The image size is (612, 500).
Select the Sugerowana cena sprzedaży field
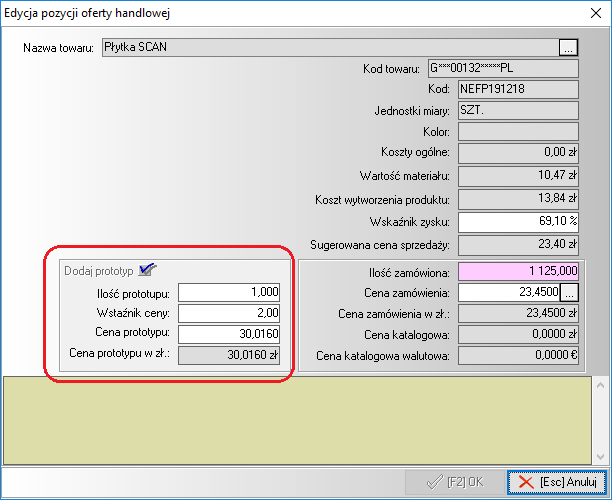[518, 242]
